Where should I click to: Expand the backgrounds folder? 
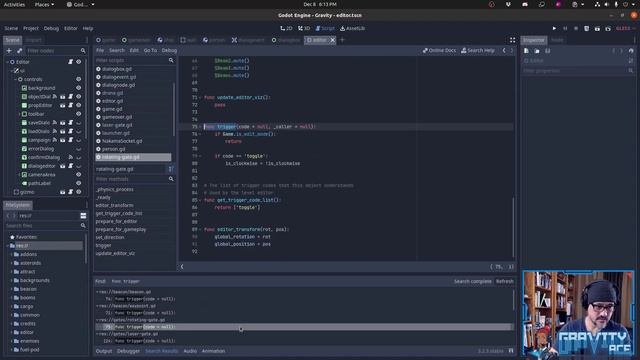point(11,280)
